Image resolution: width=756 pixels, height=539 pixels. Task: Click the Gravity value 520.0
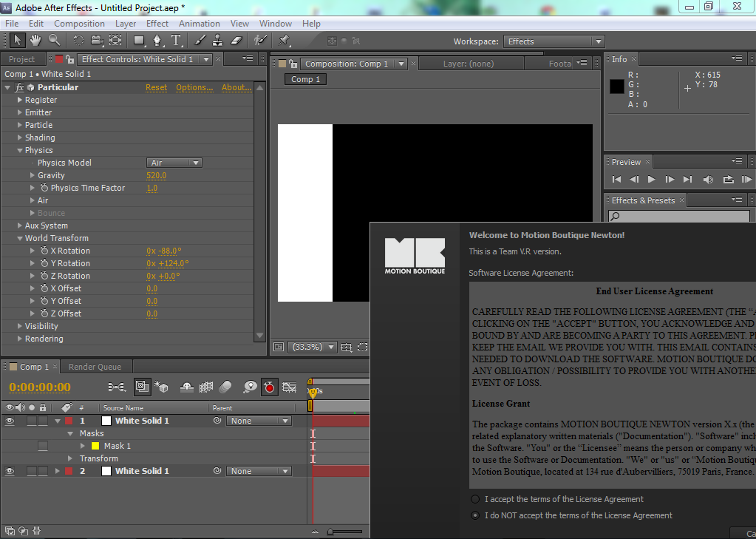156,175
